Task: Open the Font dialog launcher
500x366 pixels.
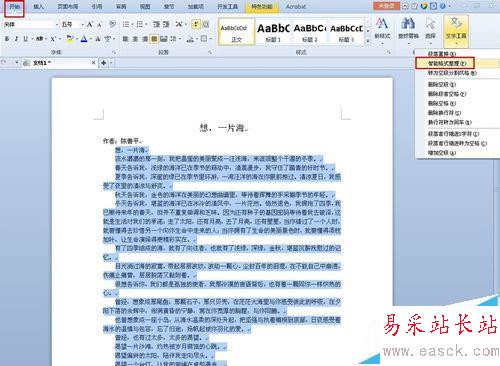Action: 114,52
